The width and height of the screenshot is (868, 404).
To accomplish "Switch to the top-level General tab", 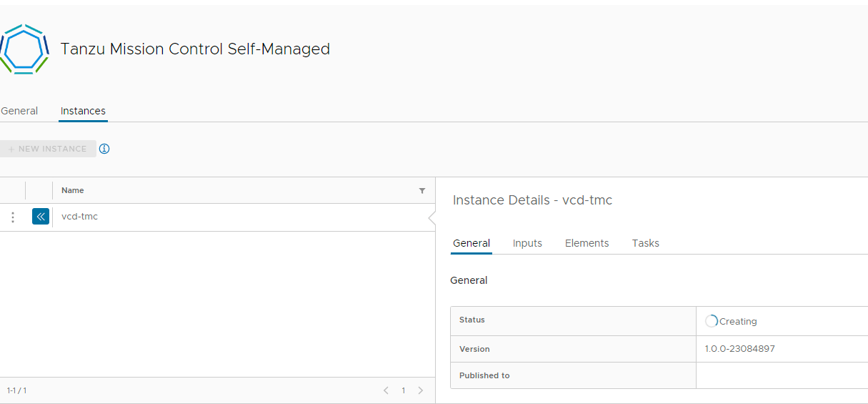I will coord(19,111).
